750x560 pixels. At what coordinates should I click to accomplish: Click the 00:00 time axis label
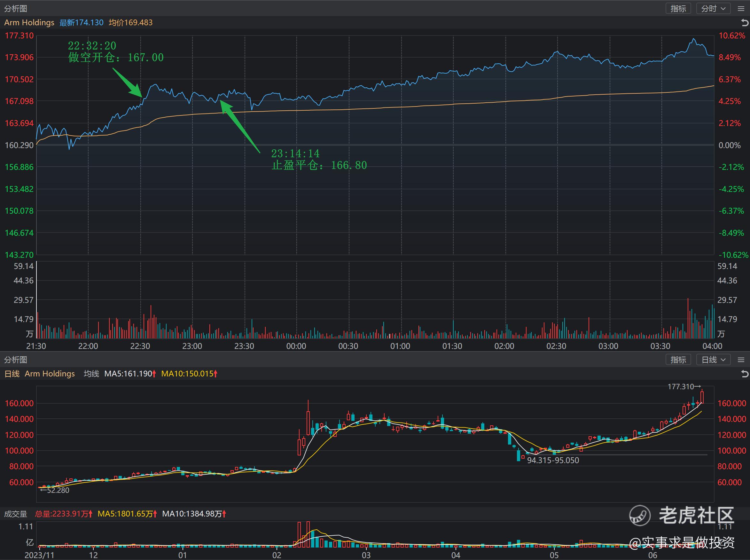tap(296, 346)
